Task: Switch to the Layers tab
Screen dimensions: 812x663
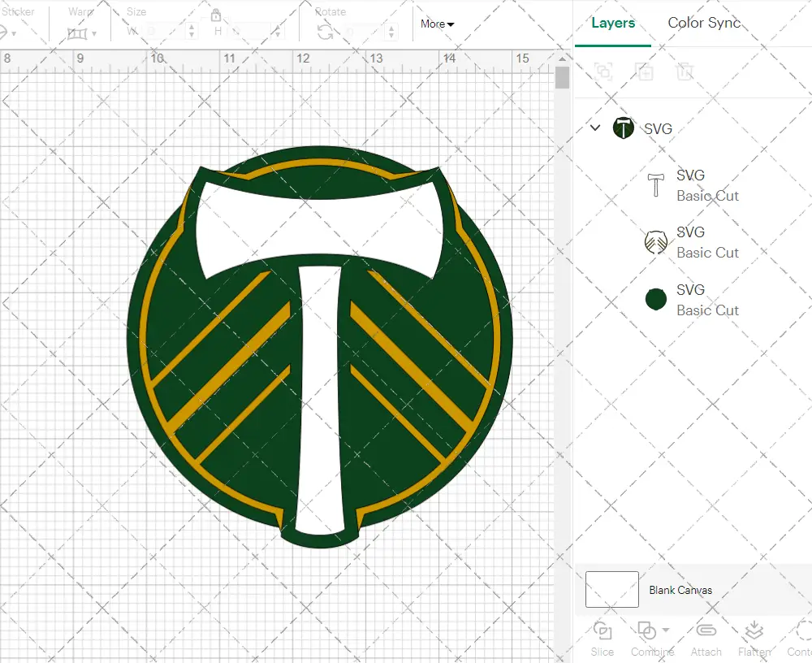Action: (612, 23)
